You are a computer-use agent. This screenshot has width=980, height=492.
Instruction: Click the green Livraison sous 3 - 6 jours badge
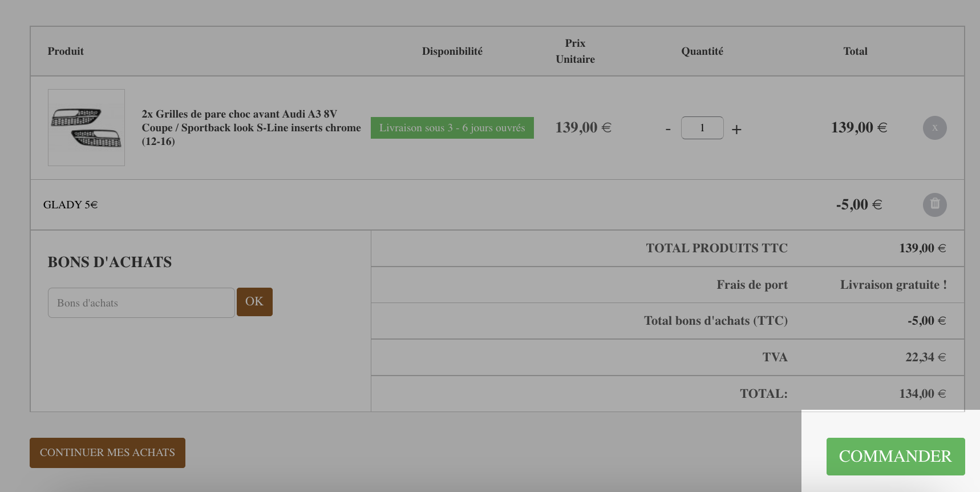point(452,128)
